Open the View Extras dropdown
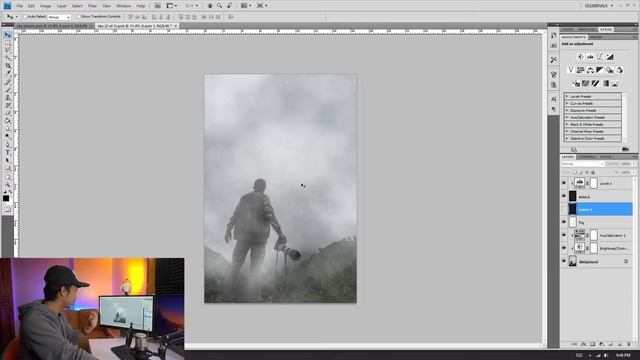640x360 pixels. click(x=171, y=6)
